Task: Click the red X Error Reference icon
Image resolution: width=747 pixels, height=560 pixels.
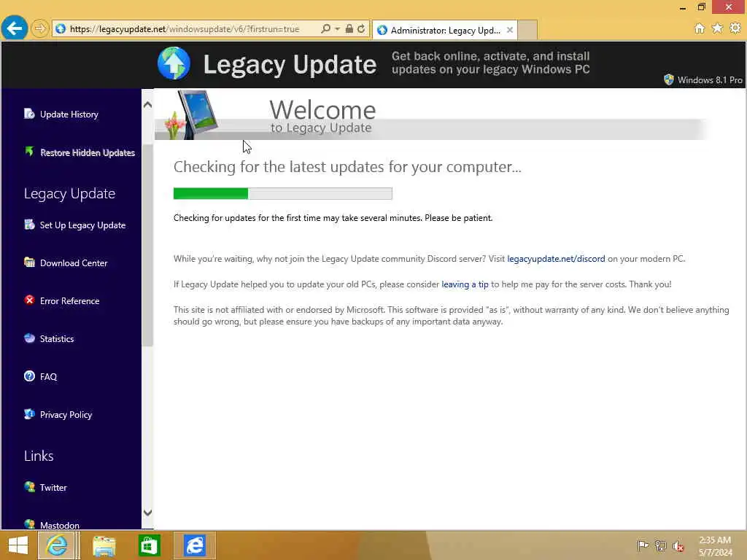Action: pos(29,300)
